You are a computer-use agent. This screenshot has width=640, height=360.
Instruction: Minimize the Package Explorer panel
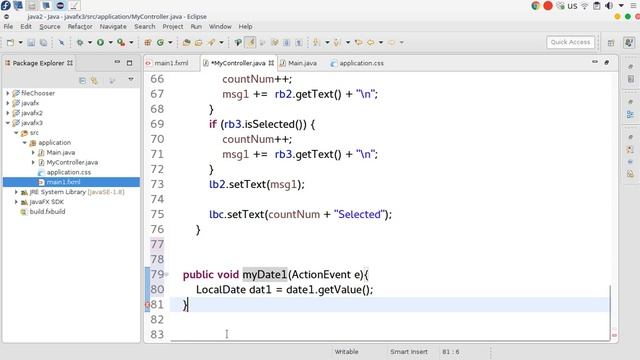(x=117, y=62)
